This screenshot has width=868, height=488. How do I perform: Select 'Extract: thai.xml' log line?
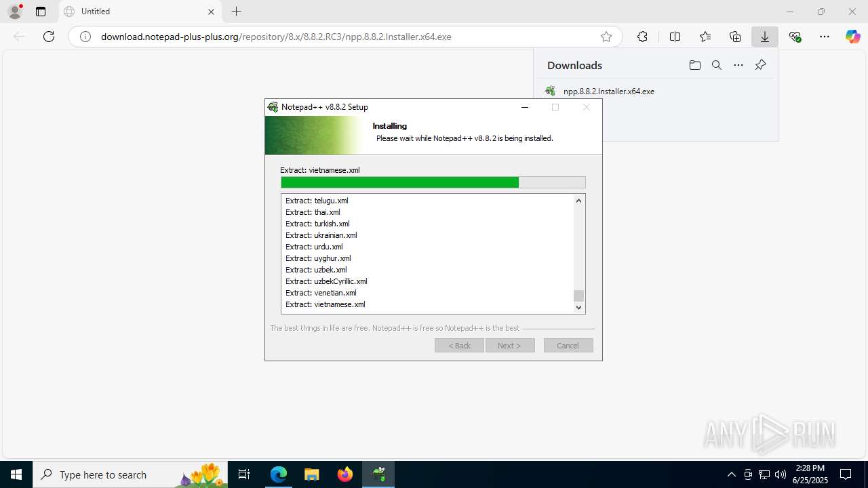click(313, 212)
